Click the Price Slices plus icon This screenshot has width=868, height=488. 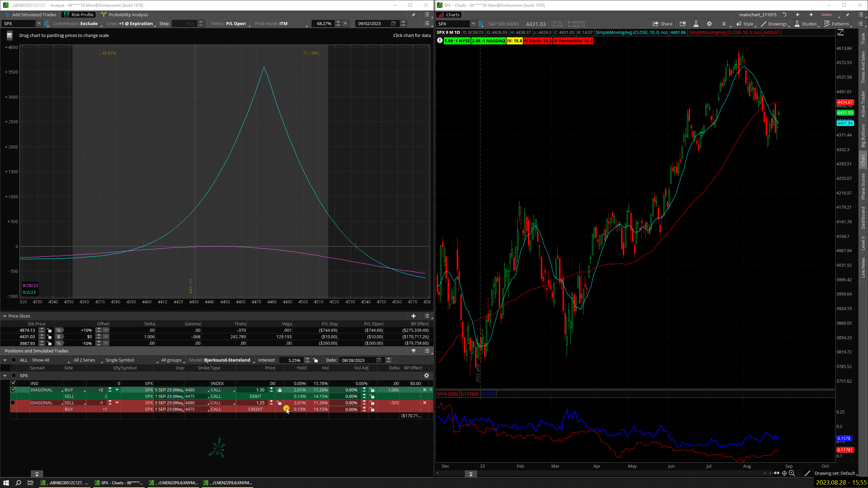pos(413,316)
